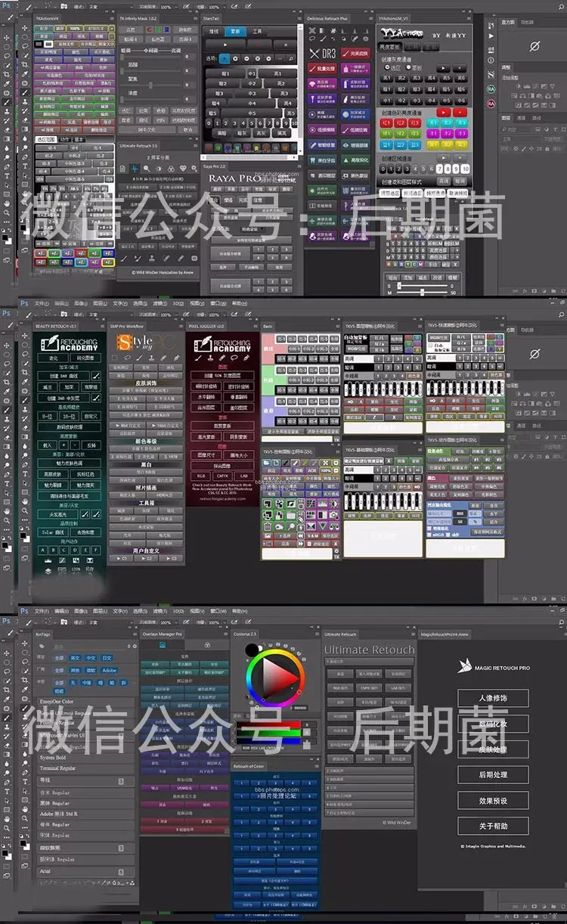
Task: Toggle the 日文 tag in the fontTags panel
Action: [x=107, y=658]
